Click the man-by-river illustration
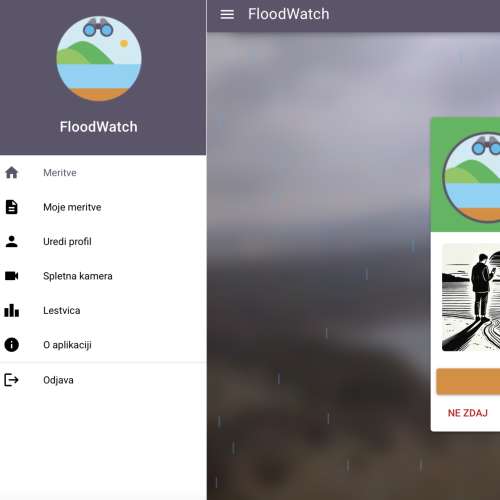The image size is (500, 500). [x=471, y=297]
